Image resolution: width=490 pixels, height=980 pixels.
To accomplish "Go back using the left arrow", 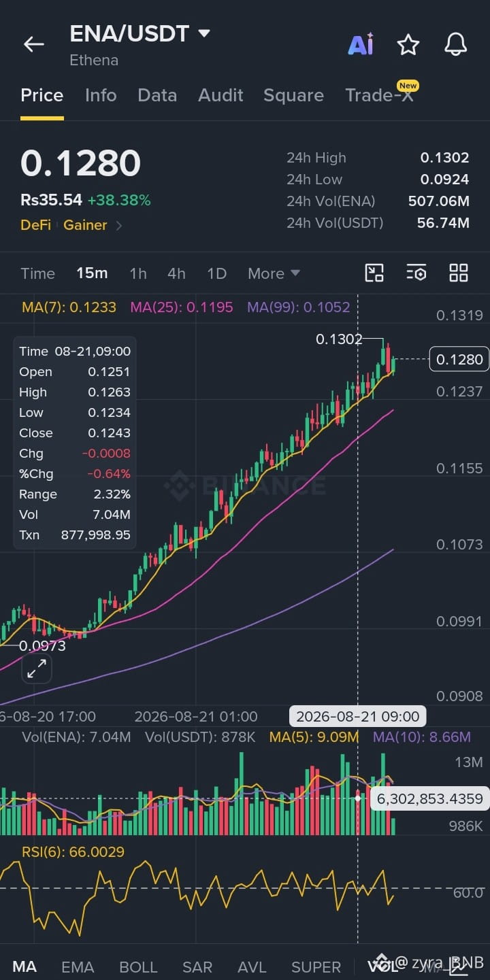I will click(33, 44).
